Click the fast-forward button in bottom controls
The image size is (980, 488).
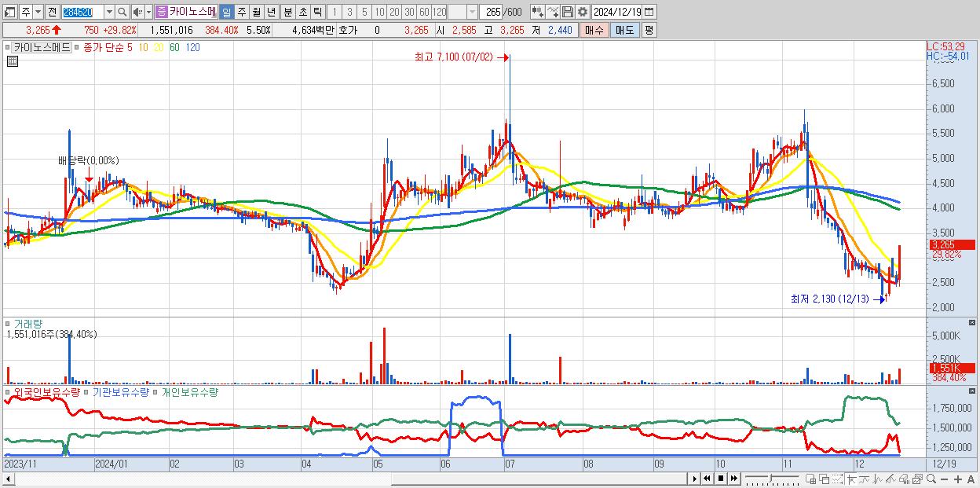[x=733, y=479]
